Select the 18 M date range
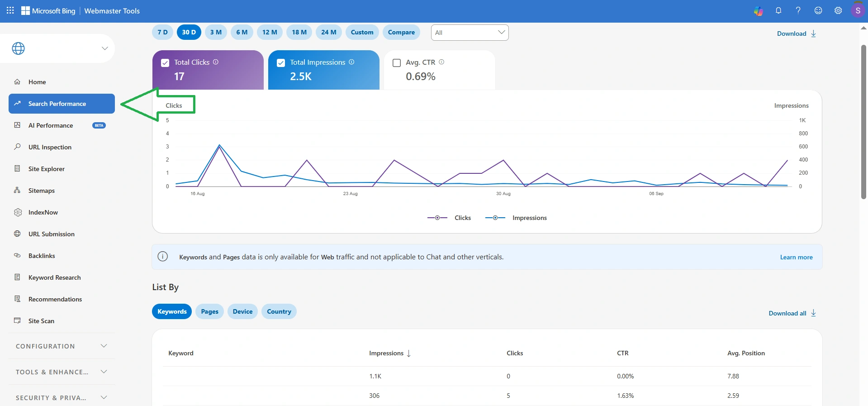This screenshot has height=406, width=868. point(299,32)
